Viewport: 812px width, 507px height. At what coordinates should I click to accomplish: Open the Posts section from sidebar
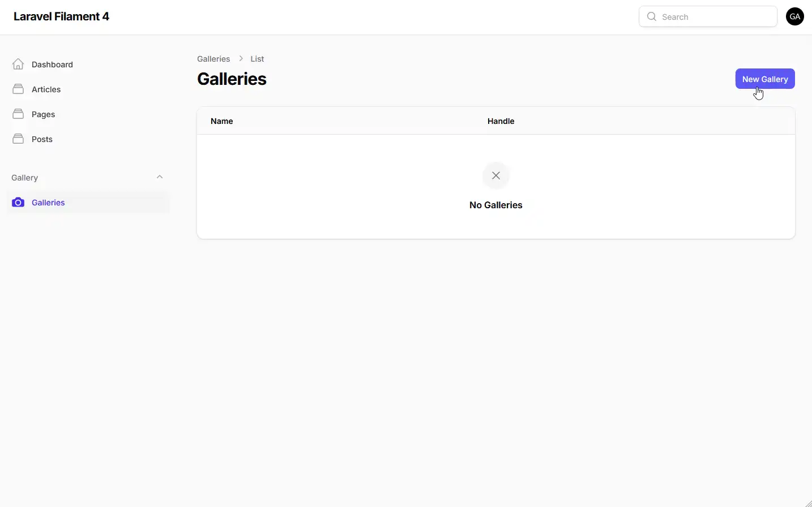pos(42,139)
